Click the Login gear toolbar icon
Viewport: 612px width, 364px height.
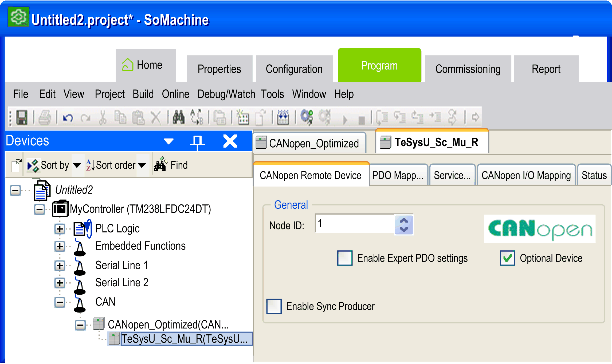click(x=307, y=117)
